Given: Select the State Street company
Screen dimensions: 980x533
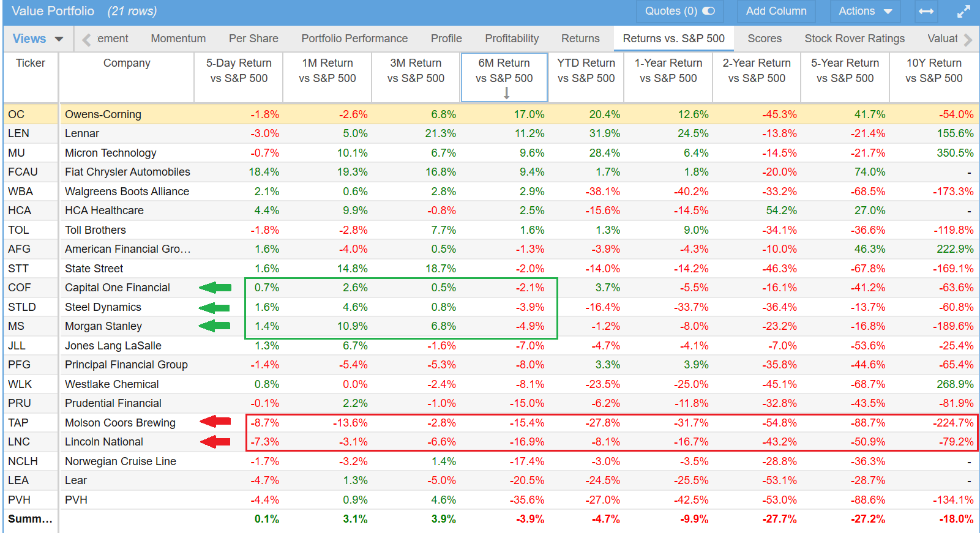Looking at the screenshot, I should 94,269.
